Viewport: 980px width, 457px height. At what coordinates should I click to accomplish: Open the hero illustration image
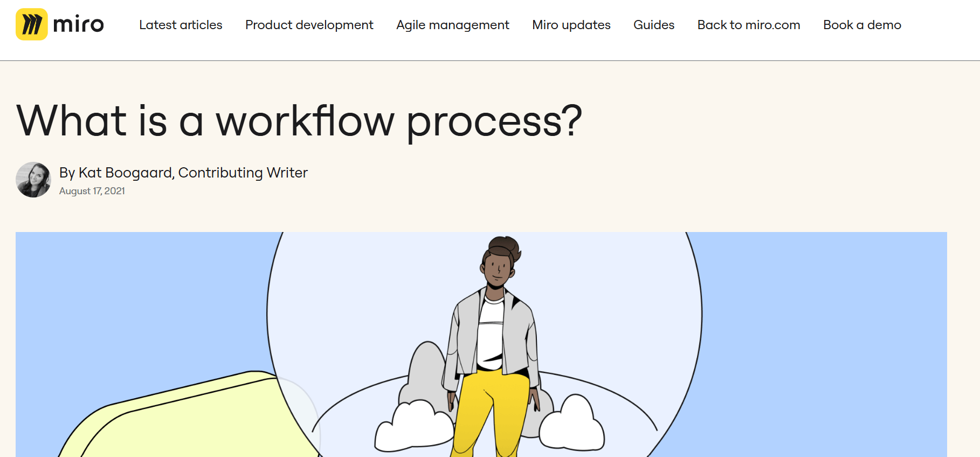tap(481, 344)
